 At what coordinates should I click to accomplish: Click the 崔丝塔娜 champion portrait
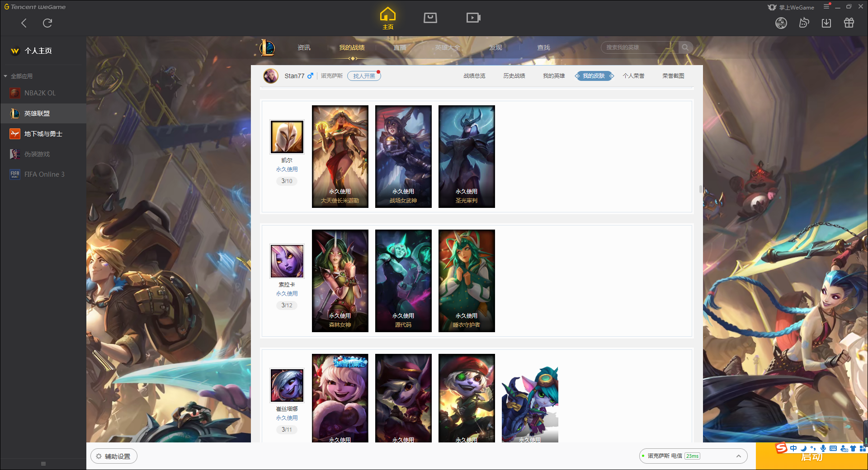[x=287, y=385]
